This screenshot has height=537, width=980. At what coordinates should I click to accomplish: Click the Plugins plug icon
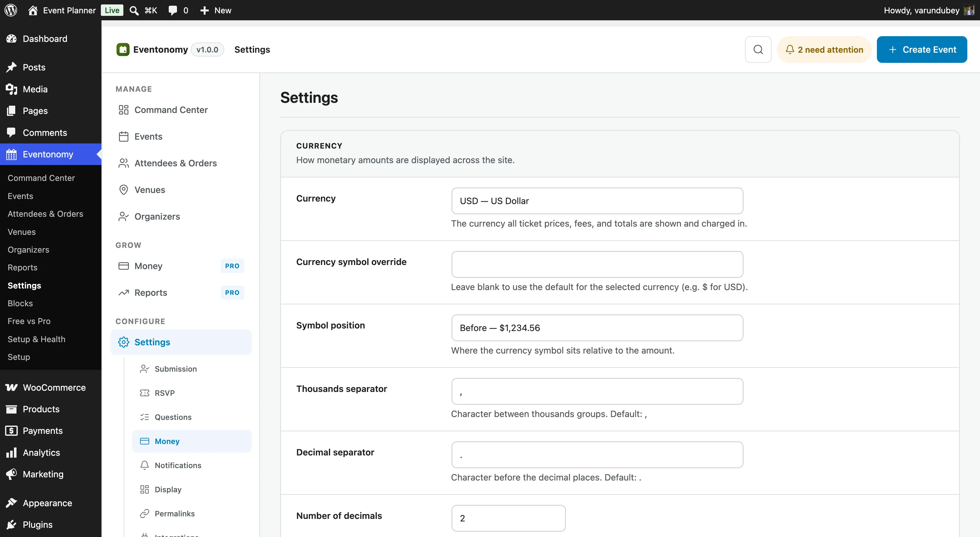point(11,524)
